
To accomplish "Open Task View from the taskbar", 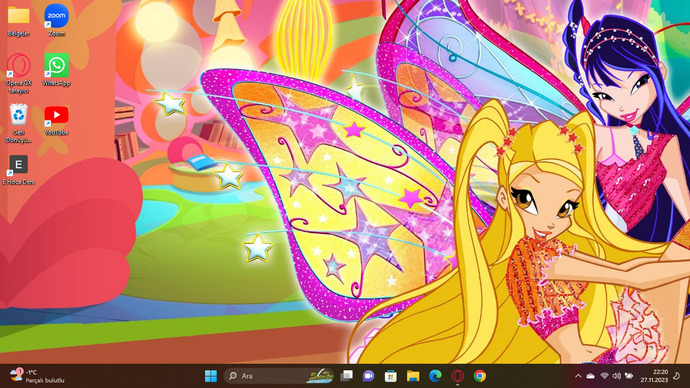I will tap(347, 376).
